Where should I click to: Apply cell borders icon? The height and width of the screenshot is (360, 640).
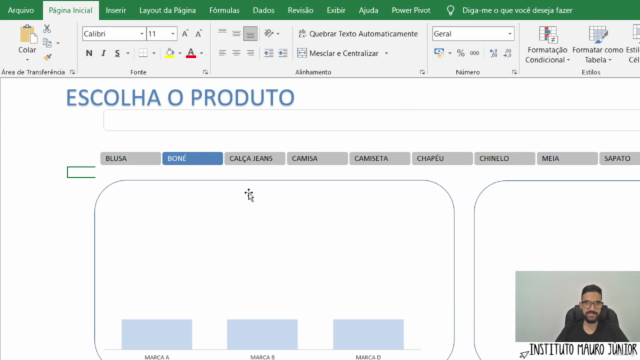click(x=143, y=53)
